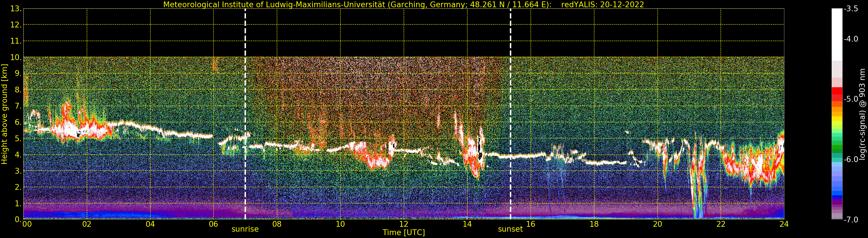This screenshot has width=868, height=238.
Task: Click the '20' time axis tick label
Action: pyautogui.click(x=657, y=224)
